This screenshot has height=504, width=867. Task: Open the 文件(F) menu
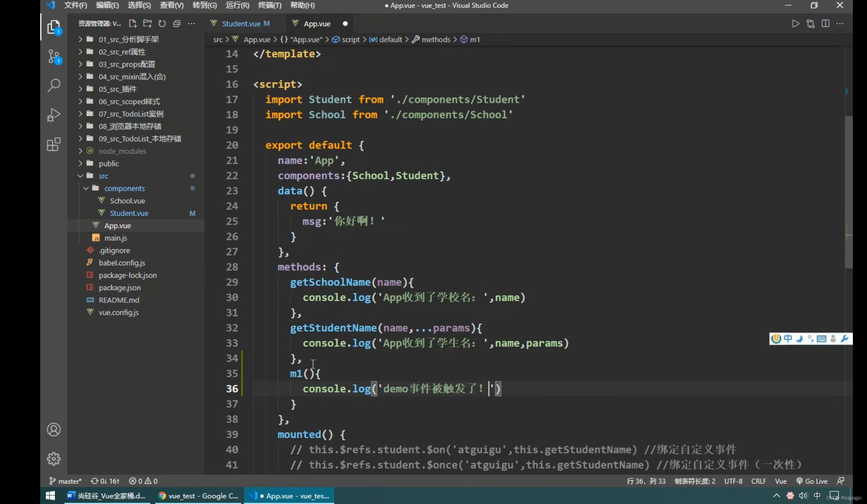(x=75, y=5)
